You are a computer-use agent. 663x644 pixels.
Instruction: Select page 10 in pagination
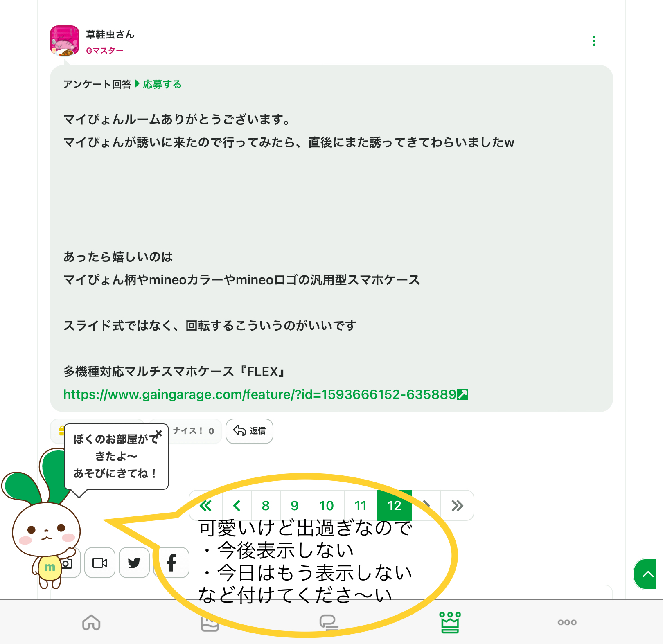click(x=327, y=506)
